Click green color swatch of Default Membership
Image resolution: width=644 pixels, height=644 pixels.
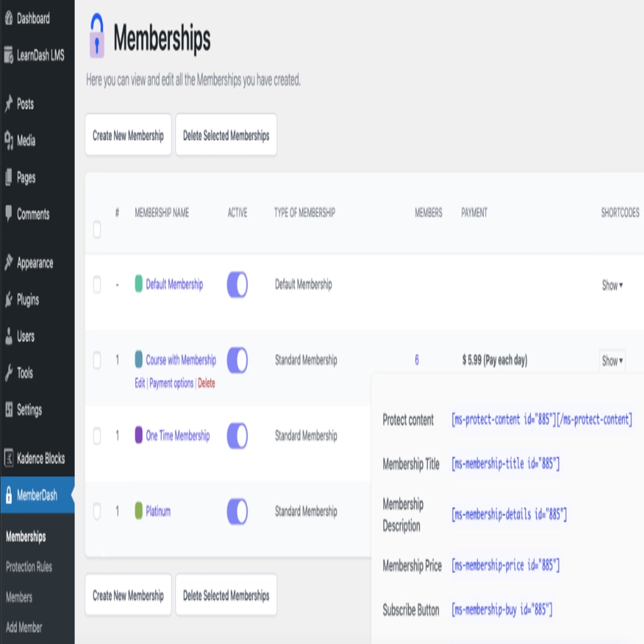click(x=139, y=284)
